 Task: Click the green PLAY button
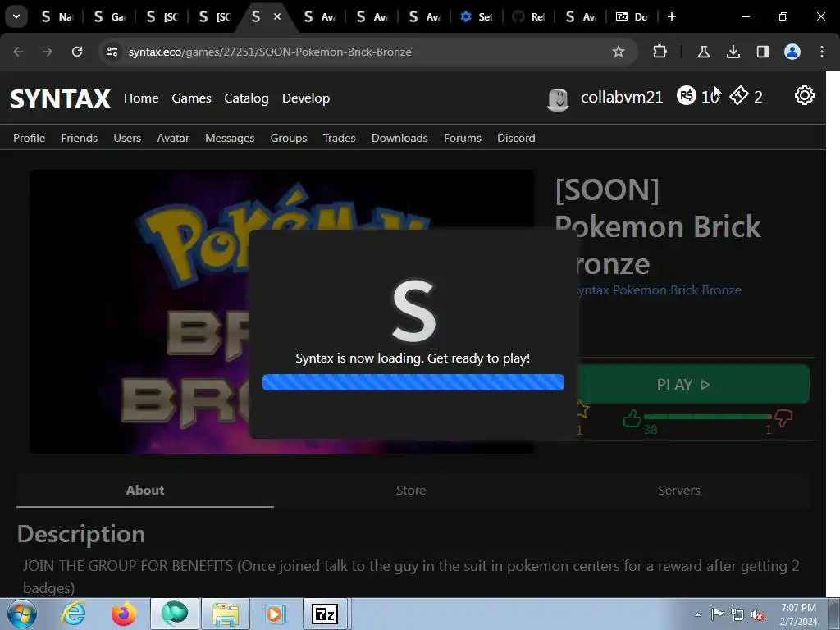tap(694, 384)
